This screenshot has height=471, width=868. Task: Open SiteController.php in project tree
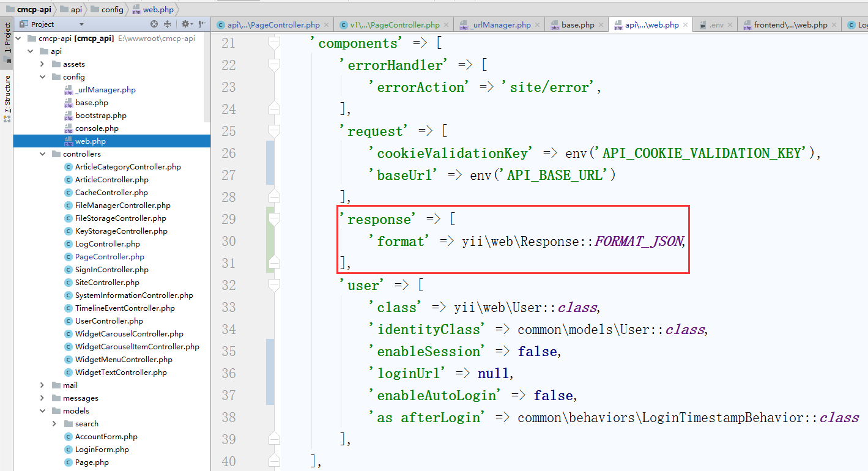[106, 283]
